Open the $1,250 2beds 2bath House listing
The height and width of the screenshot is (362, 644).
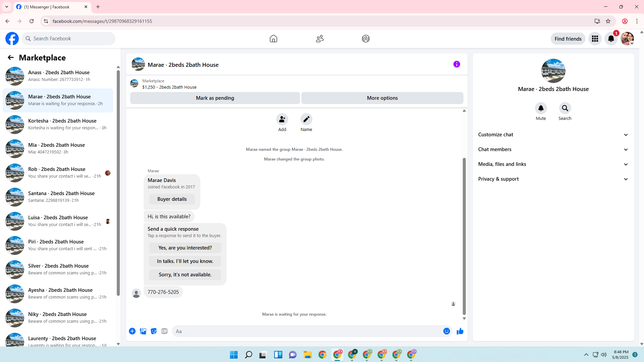tap(169, 87)
